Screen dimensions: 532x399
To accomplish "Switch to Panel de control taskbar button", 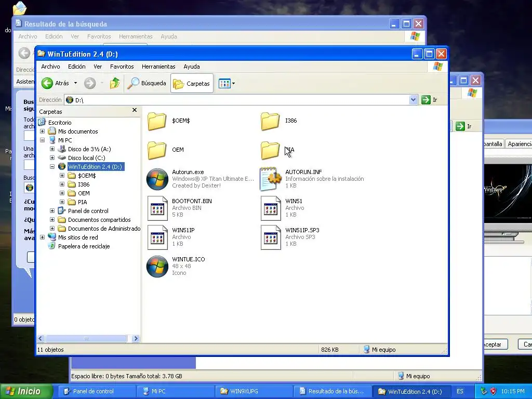I will pyautogui.click(x=97, y=391).
